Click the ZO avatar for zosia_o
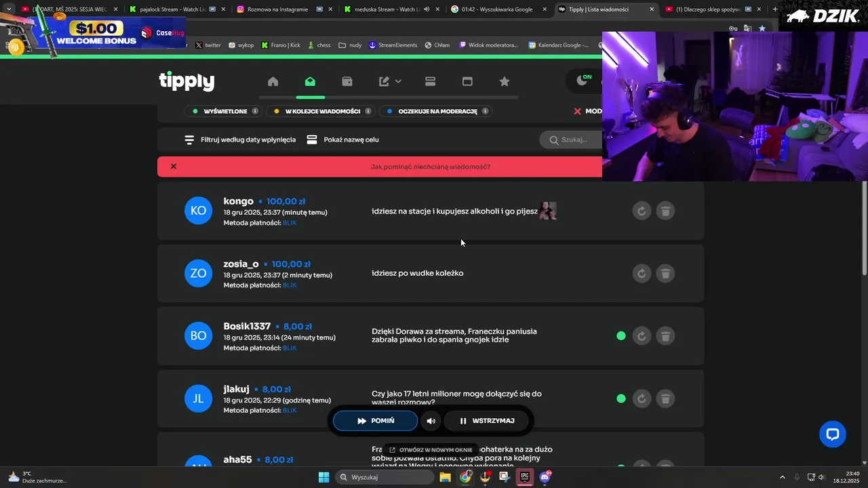 point(198,273)
